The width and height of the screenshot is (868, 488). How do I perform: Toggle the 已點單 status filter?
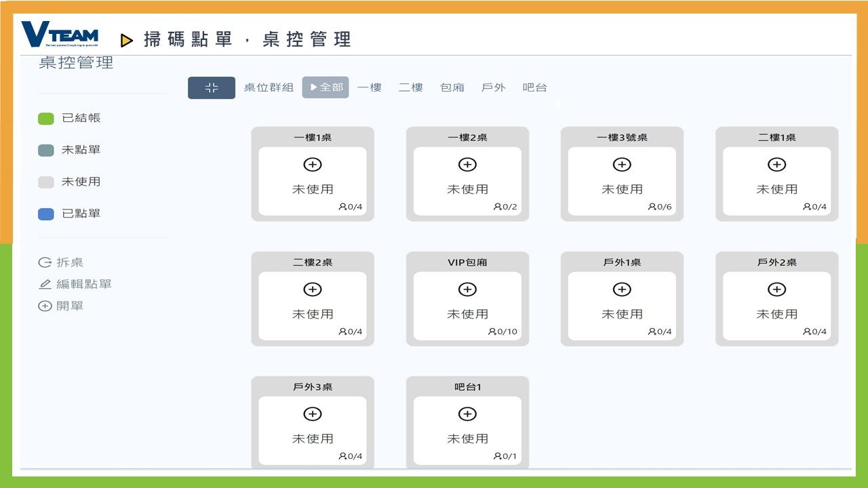click(45, 213)
